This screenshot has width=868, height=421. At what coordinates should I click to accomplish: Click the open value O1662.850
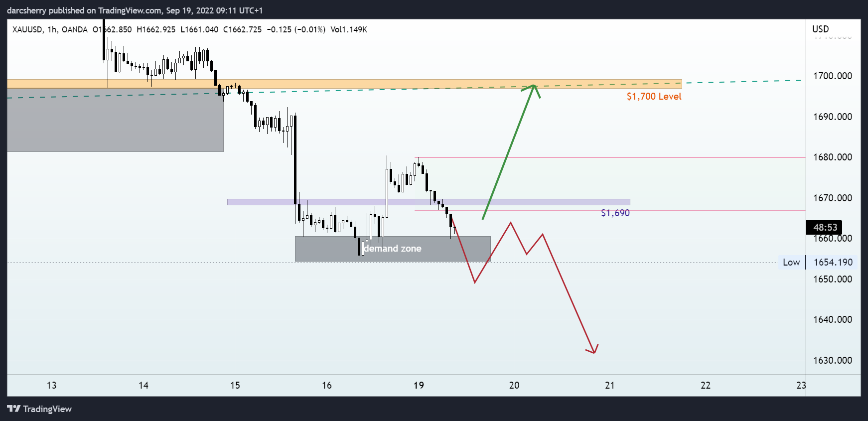click(112, 29)
